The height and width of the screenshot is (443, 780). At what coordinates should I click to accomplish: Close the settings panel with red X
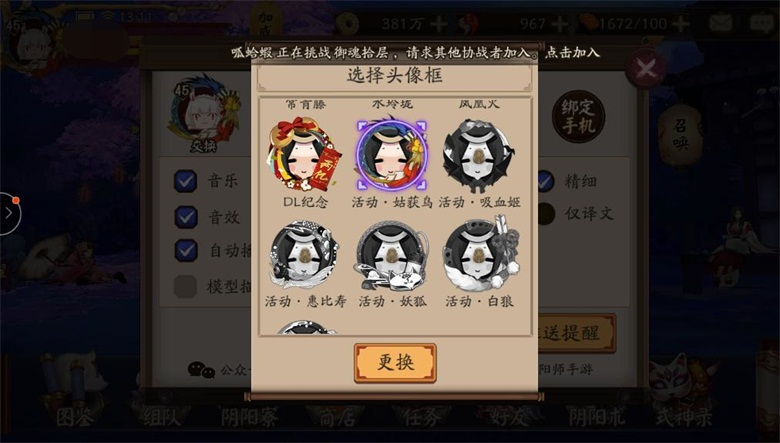(x=646, y=69)
